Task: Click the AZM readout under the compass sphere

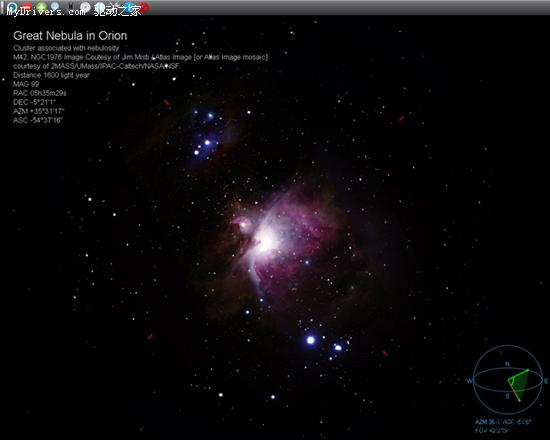Action: coord(503,422)
